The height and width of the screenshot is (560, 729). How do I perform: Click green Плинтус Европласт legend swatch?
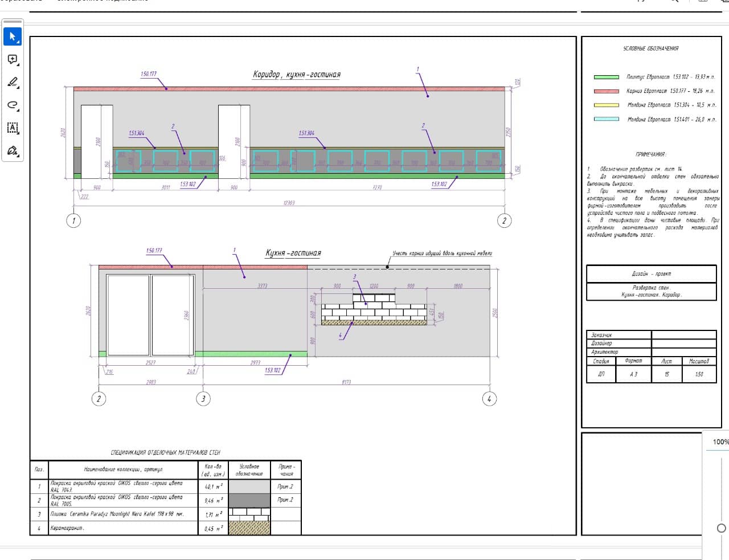[606, 77]
